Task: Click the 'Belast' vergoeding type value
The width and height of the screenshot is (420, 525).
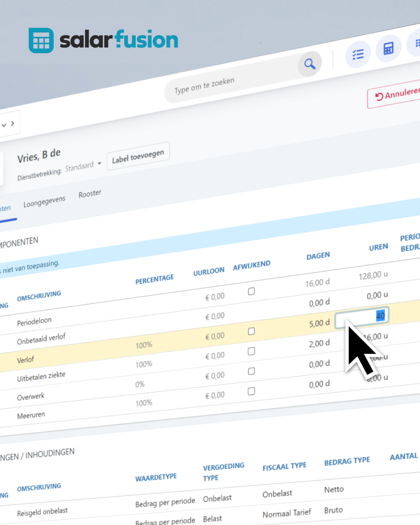Action: click(213, 519)
